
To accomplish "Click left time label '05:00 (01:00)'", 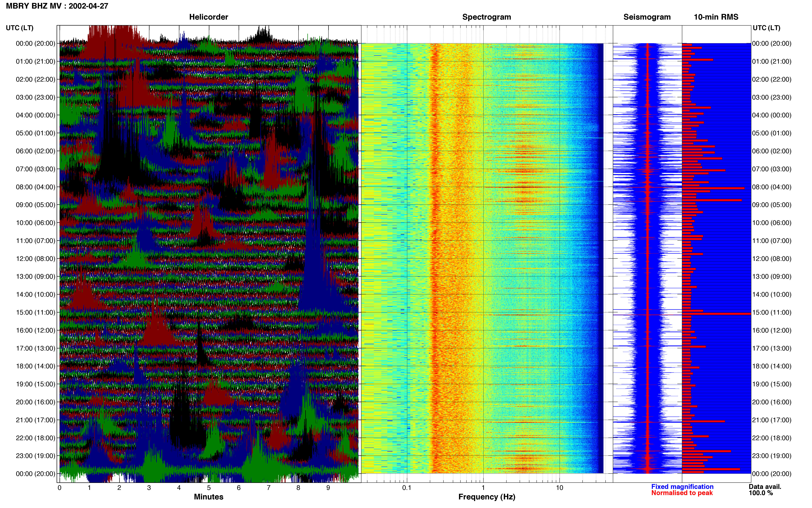I will tap(36, 133).
